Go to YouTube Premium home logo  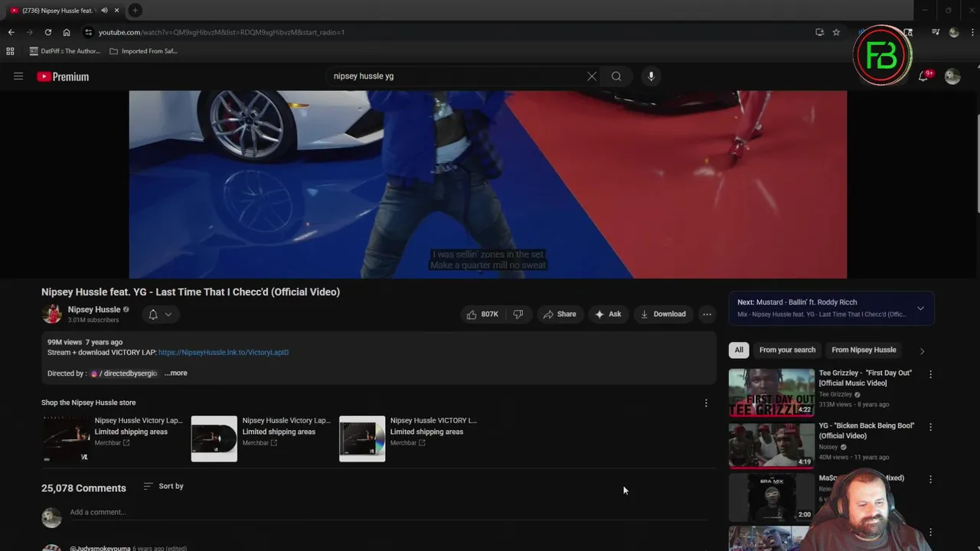coord(63,77)
